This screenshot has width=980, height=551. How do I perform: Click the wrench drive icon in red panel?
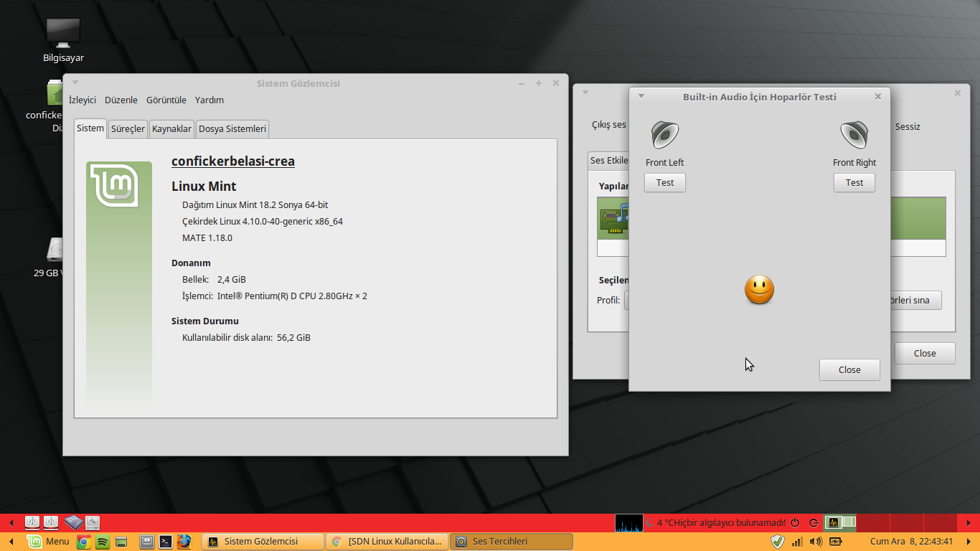tap(93, 523)
